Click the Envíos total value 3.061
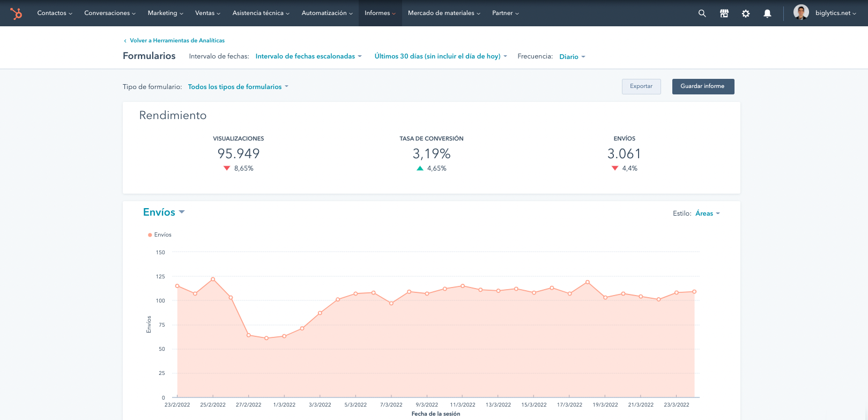868x420 pixels. click(624, 154)
